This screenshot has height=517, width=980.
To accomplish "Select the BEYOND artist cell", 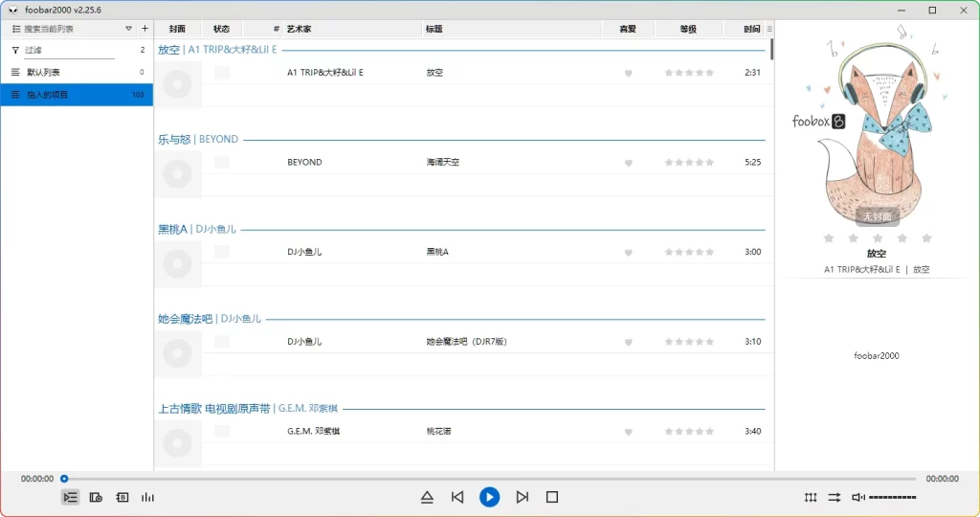I will (x=304, y=162).
